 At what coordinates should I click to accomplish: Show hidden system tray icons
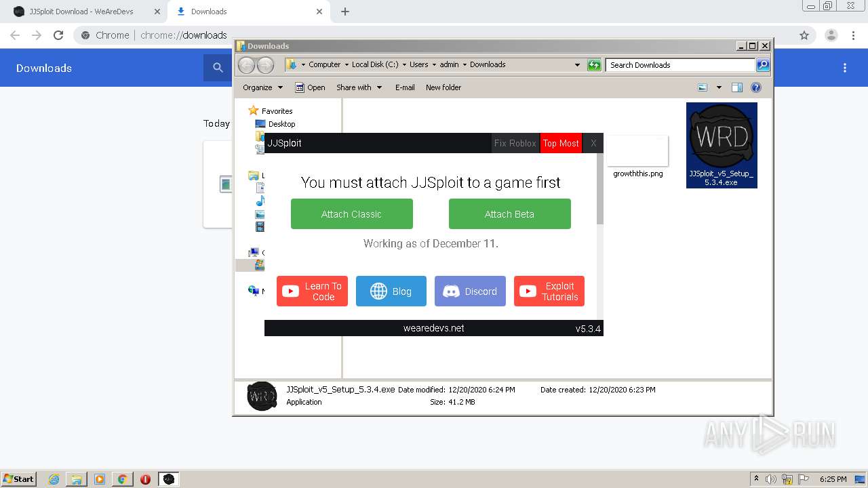click(755, 479)
